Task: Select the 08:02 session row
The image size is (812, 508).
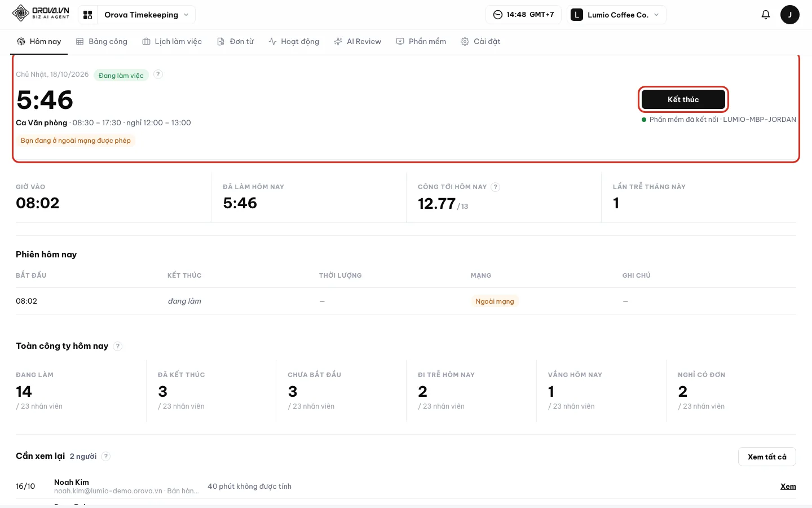Action: click(x=406, y=301)
